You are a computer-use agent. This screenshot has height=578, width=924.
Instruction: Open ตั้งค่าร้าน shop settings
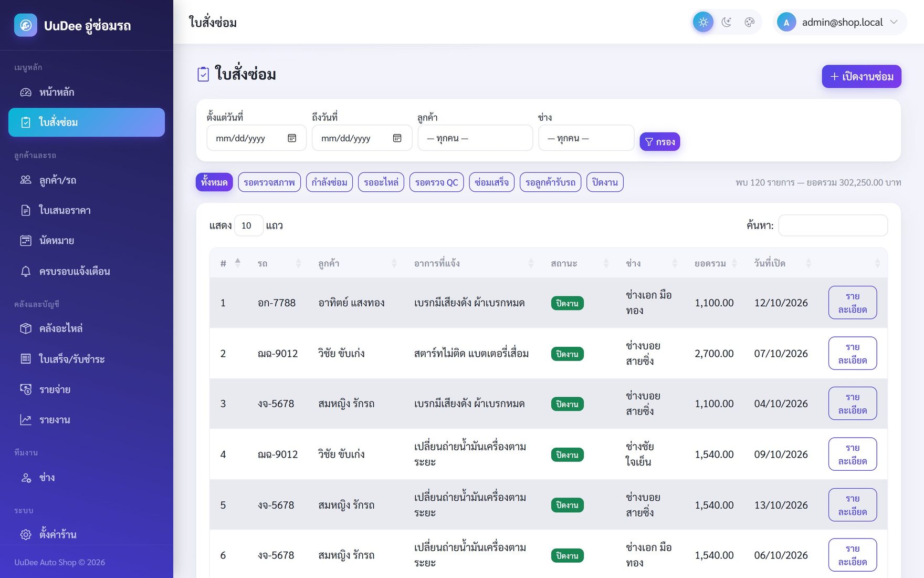tap(87, 534)
